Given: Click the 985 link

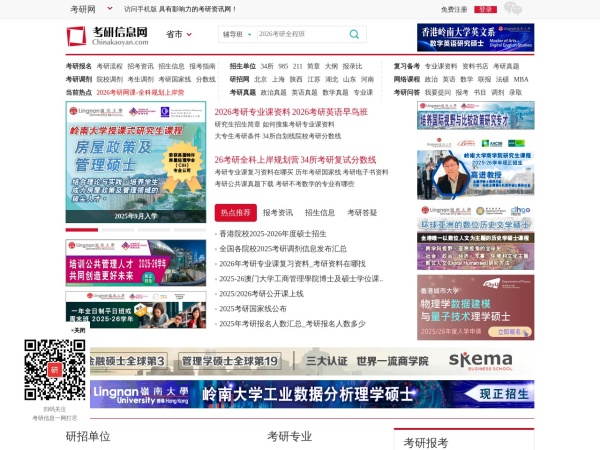Looking at the screenshot, I should (x=283, y=66).
